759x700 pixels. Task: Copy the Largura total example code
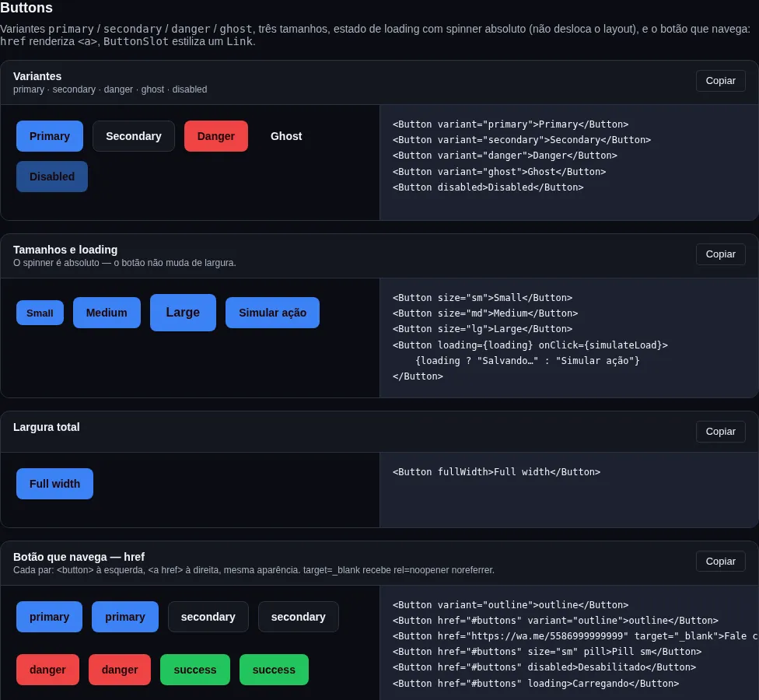coord(720,432)
